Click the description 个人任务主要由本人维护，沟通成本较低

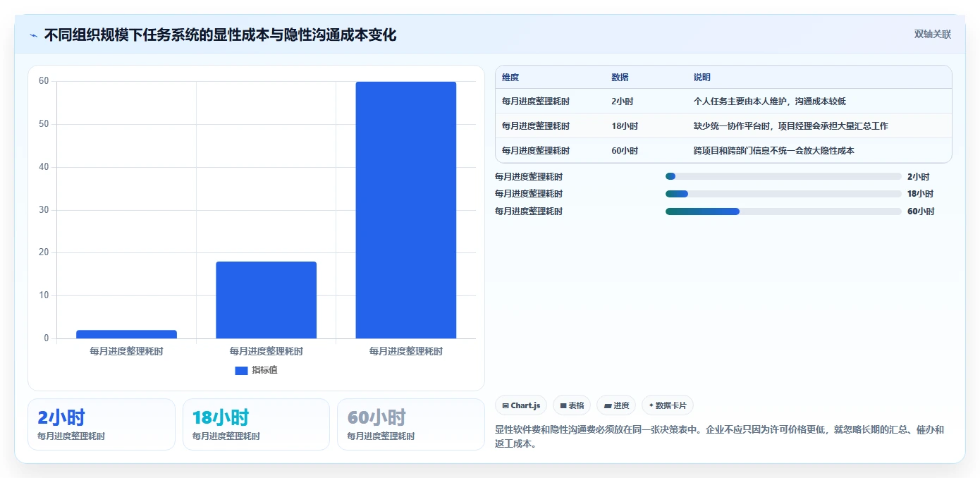(770, 102)
